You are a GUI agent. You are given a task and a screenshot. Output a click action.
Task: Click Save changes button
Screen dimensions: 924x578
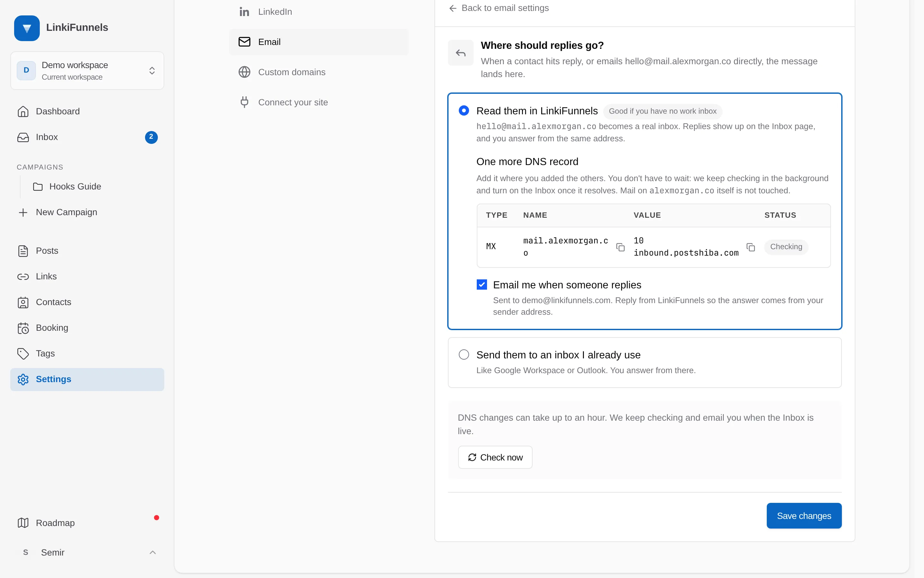tap(804, 516)
